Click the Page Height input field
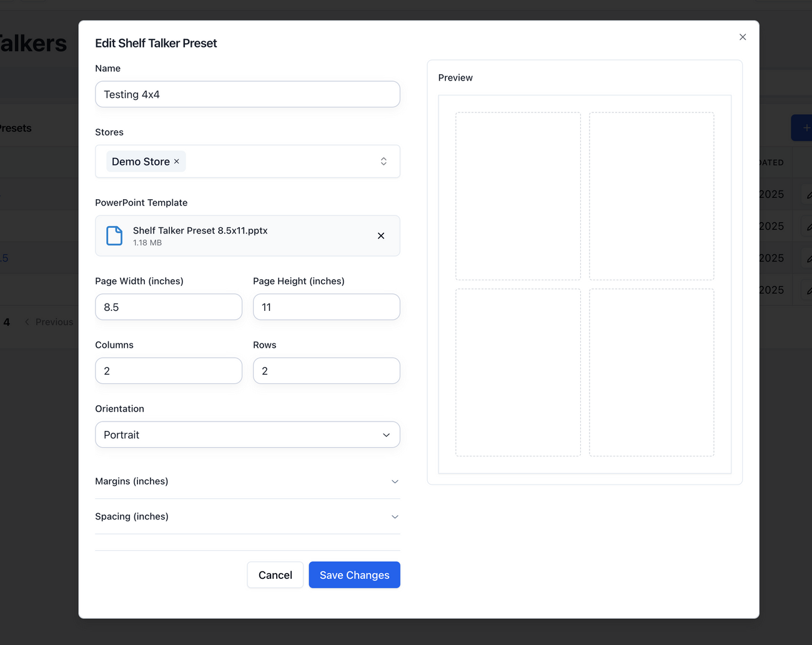812x645 pixels. pos(326,307)
